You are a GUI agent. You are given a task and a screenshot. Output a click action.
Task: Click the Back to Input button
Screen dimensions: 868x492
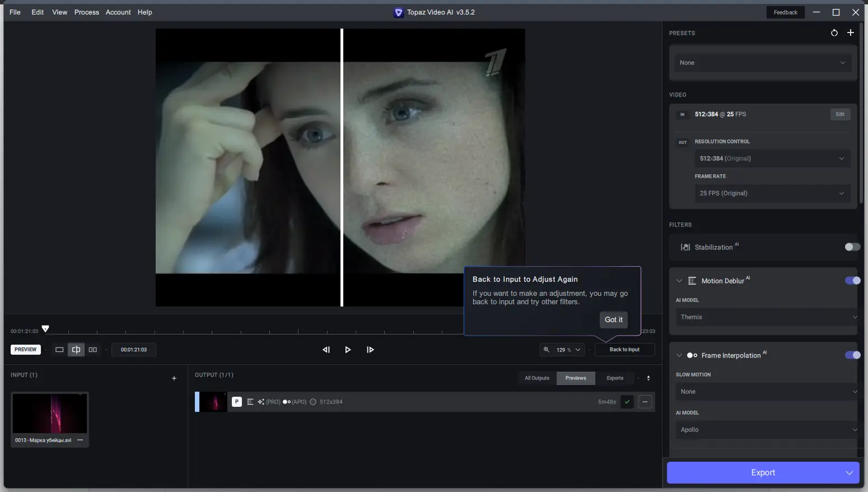coord(624,349)
